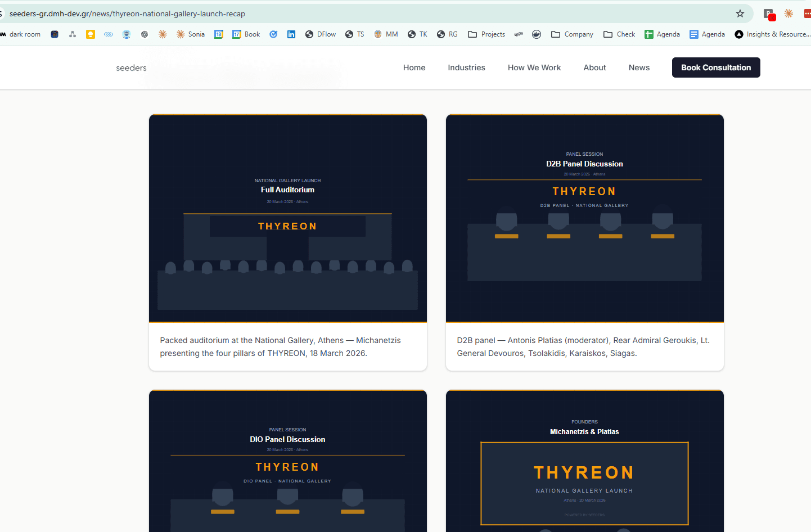Open the D2B Panel Discussion image

pyautogui.click(x=585, y=218)
